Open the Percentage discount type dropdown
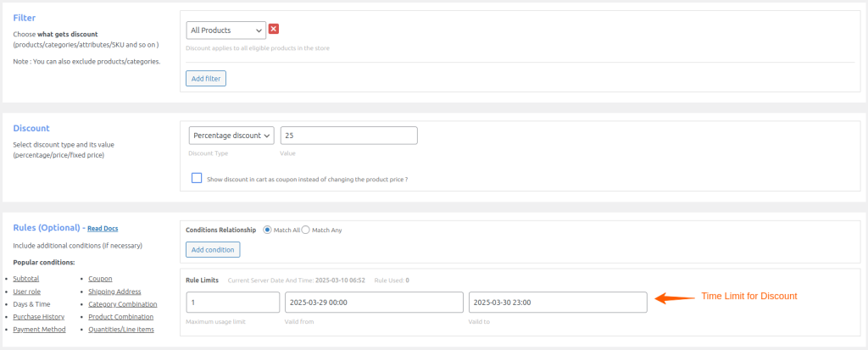 [231, 136]
